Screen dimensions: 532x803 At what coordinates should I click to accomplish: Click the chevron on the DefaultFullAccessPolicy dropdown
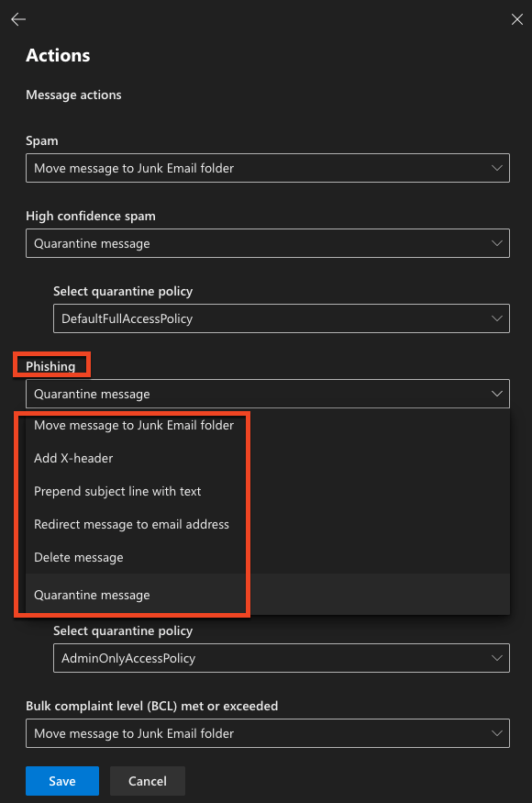click(x=498, y=318)
